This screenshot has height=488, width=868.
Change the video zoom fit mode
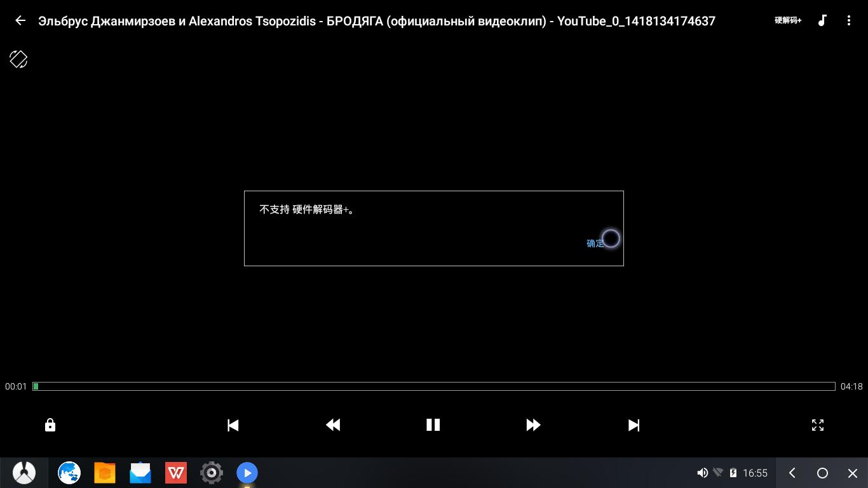[818, 425]
